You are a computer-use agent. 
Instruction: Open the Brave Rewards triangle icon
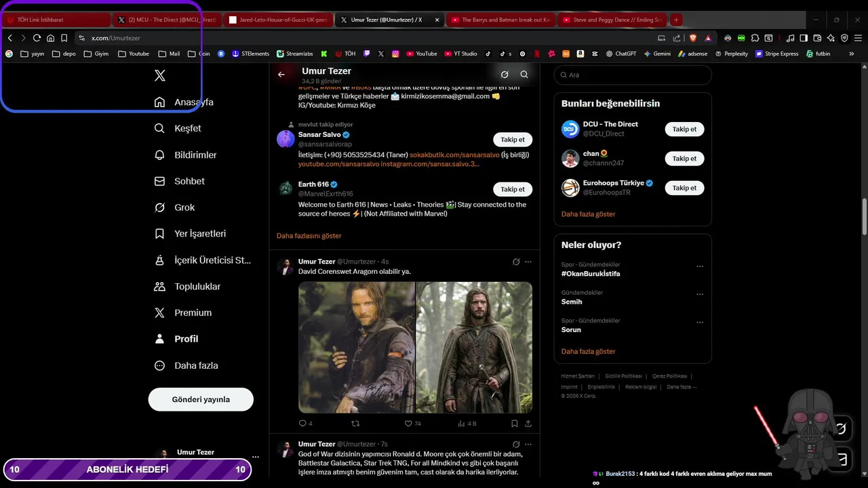tap(708, 38)
